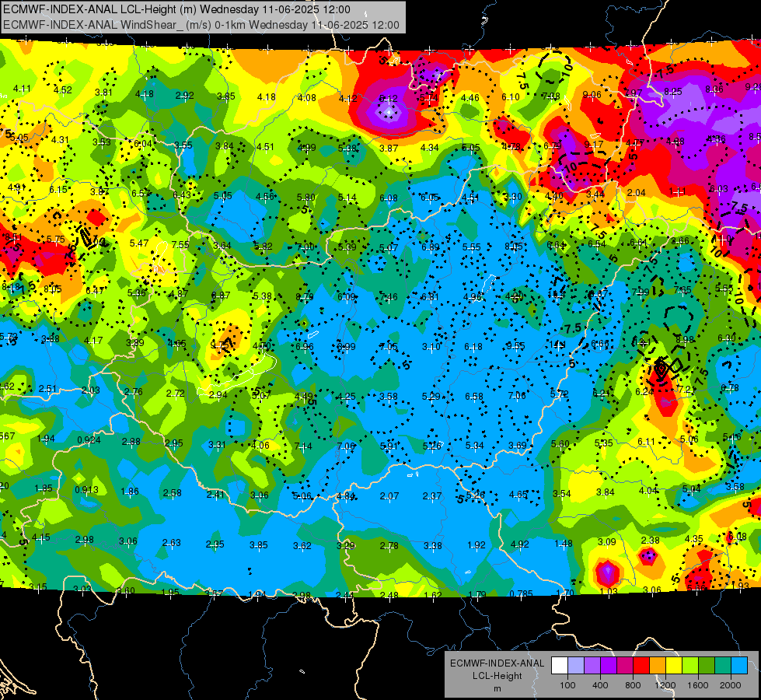The width and height of the screenshot is (761, 700).
Task: Click grid value 1.48
Action: click(x=564, y=543)
